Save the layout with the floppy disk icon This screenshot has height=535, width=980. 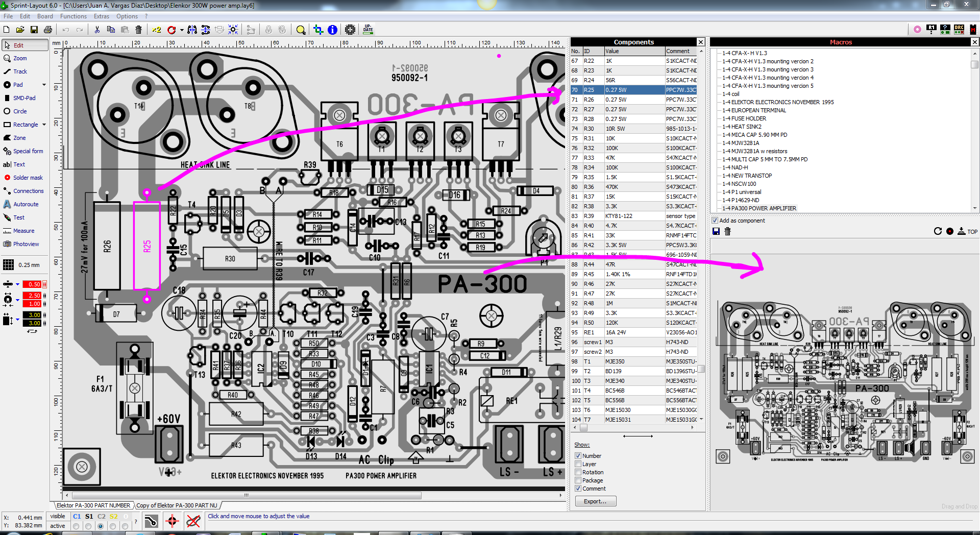34,30
